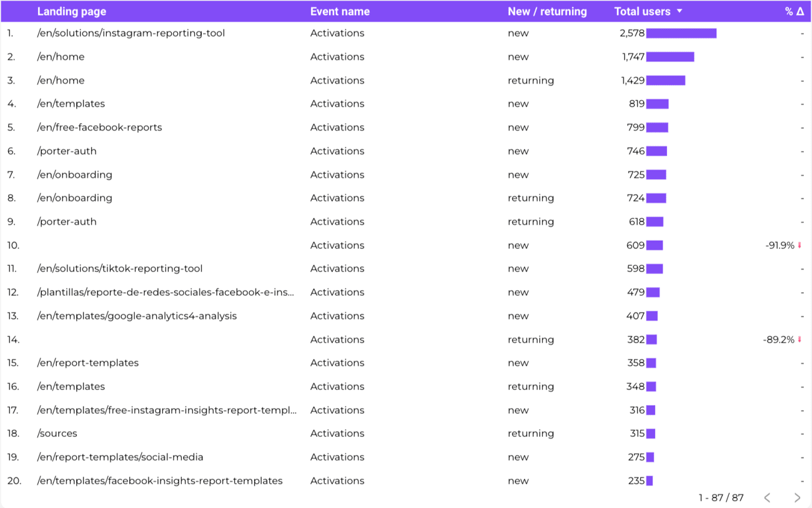This screenshot has height=508, width=812.
Task: Select /en/report-templates in row 15
Action: click(x=88, y=363)
